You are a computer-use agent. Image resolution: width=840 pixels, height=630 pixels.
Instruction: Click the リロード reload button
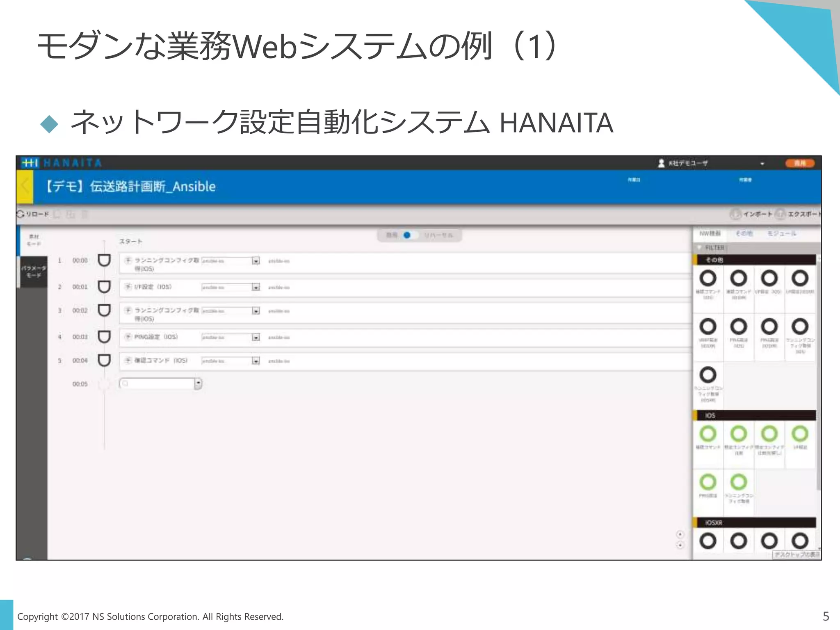click(33, 214)
